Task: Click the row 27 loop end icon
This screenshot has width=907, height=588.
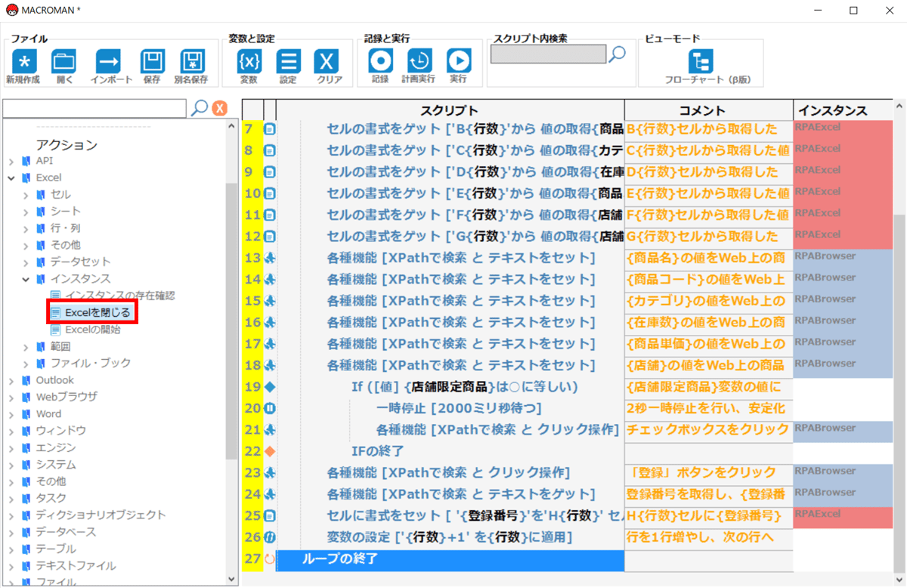Action: tap(270, 559)
